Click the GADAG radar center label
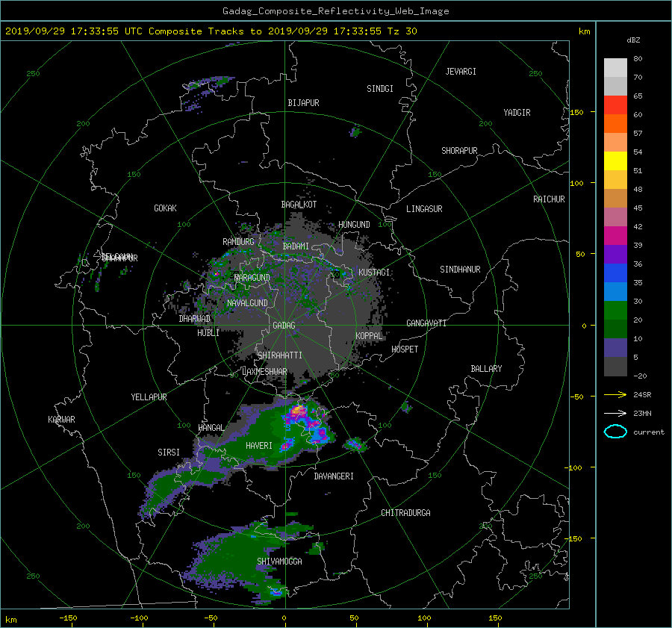This screenshot has width=672, height=628. pos(284,326)
